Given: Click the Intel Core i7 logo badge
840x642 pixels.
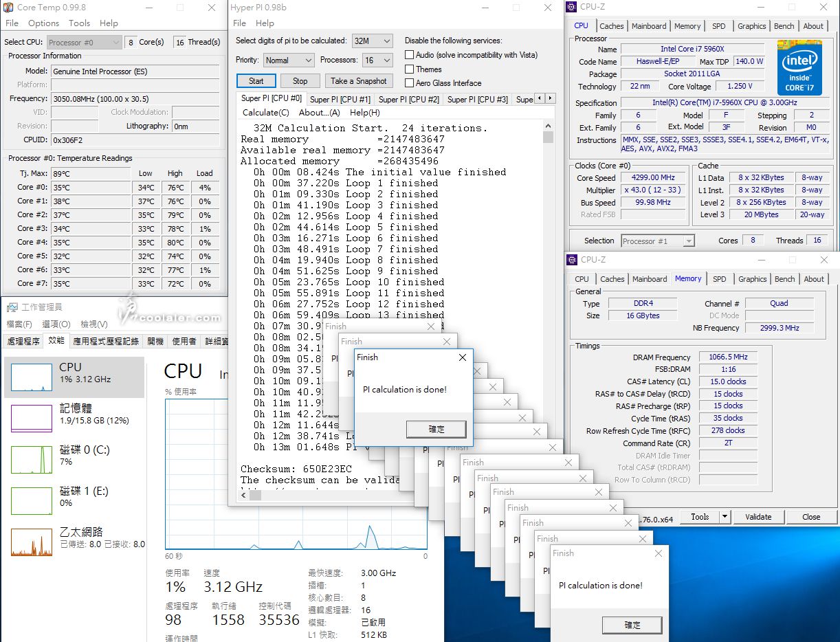Looking at the screenshot, I should (799, 67).
